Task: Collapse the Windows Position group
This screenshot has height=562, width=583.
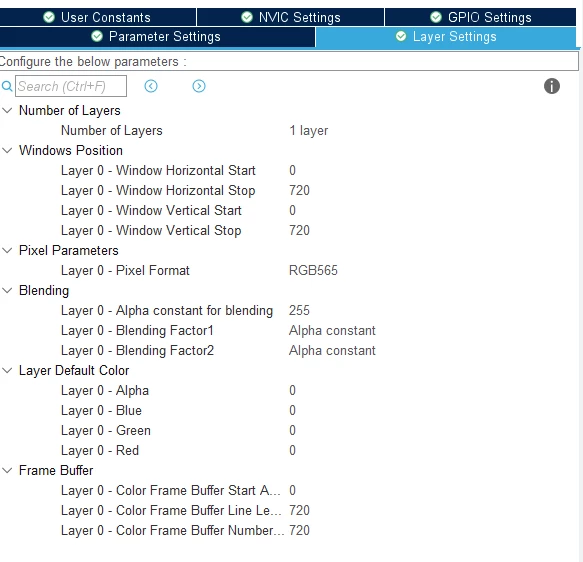Action: pyautogui.click(x=7, y=150)
